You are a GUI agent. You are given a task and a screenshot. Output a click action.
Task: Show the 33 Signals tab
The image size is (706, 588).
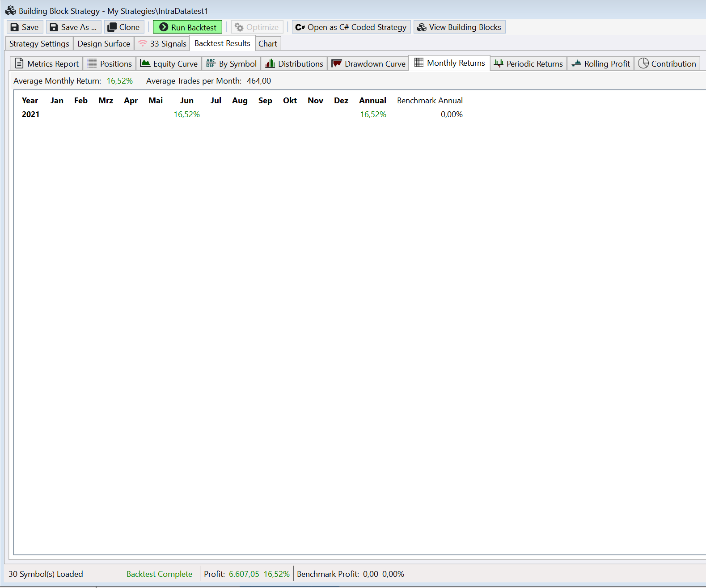coord(162,44)
